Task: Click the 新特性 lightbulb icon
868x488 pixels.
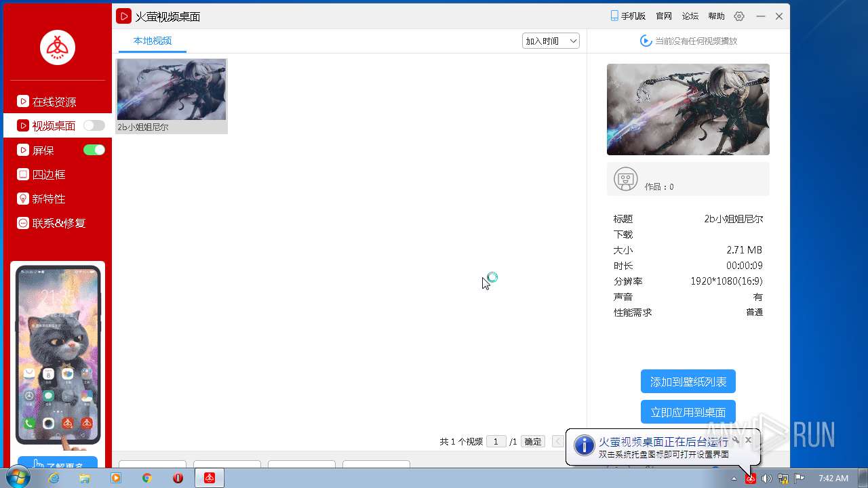Action: click(x=23, y=199)
